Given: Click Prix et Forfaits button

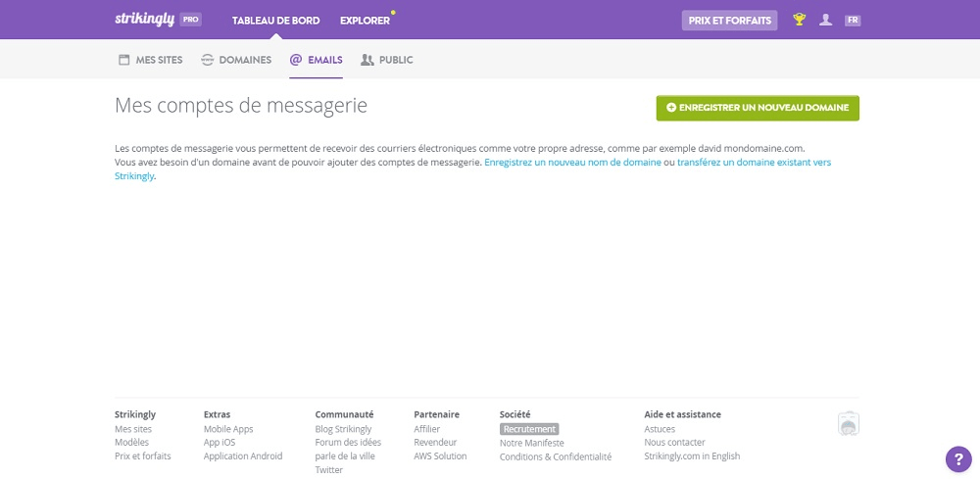Looking at the screenshot, I should pyautogui.click(x=729, y=21).
